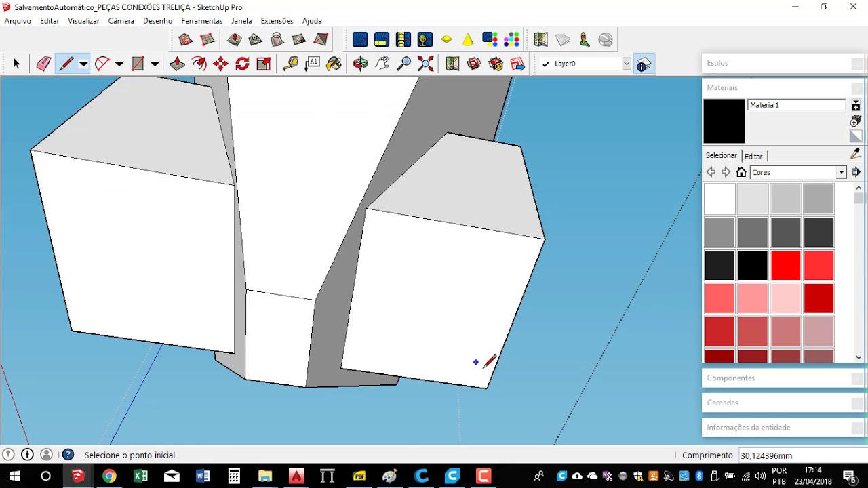Click the current material black preview
868x488 pixels.
pos(724,121)
